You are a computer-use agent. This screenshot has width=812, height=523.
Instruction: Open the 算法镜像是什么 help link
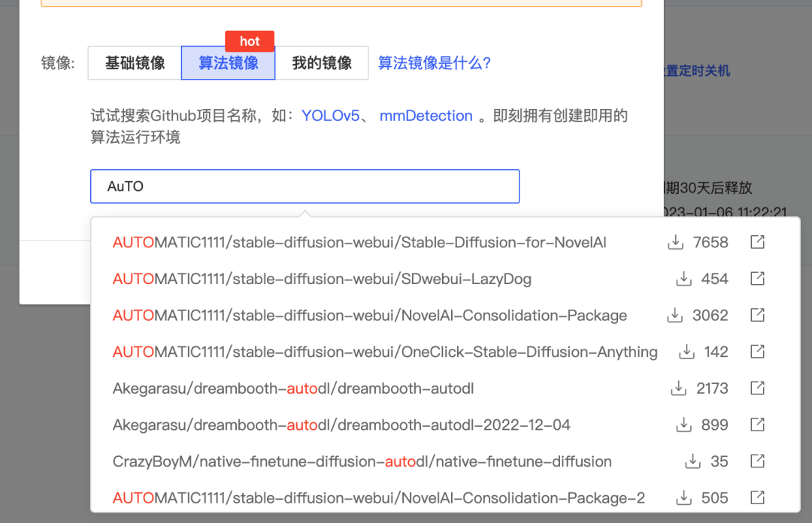point(436,63)
